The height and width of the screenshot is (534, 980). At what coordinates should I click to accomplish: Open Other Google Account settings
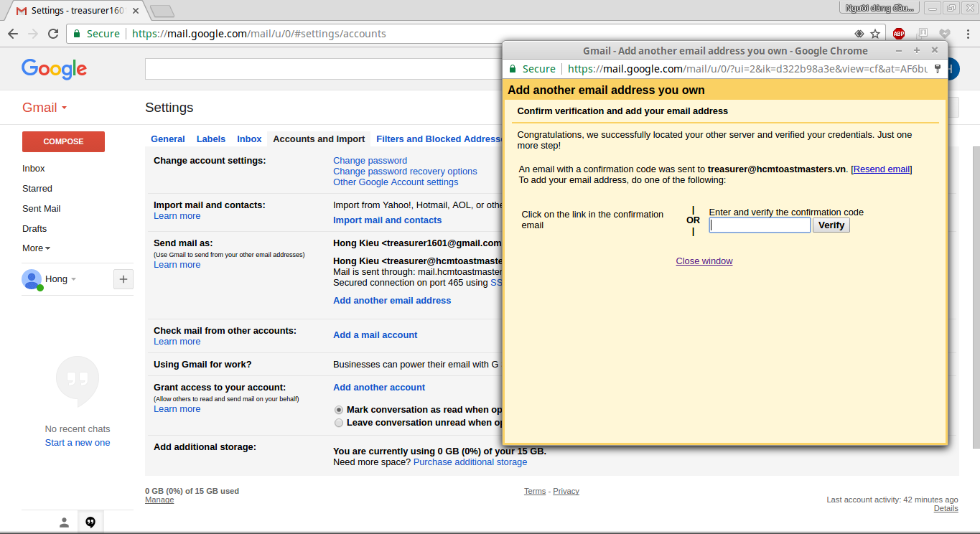coord(396,182)
